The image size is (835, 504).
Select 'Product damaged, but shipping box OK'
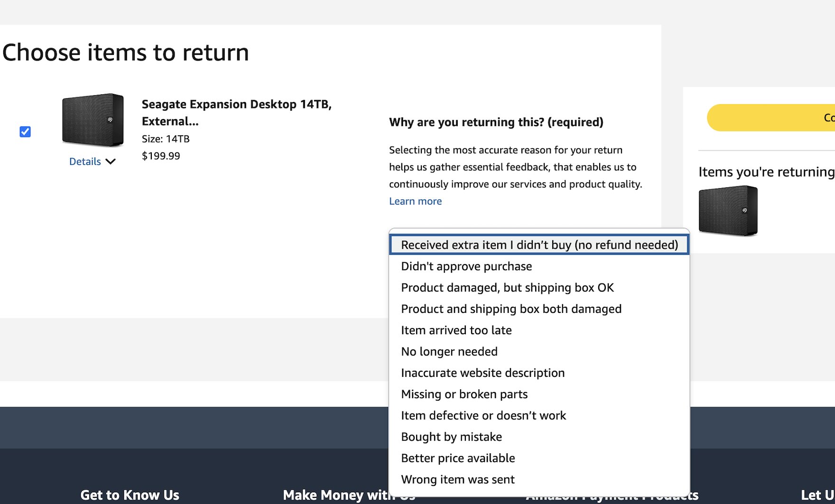507,288
